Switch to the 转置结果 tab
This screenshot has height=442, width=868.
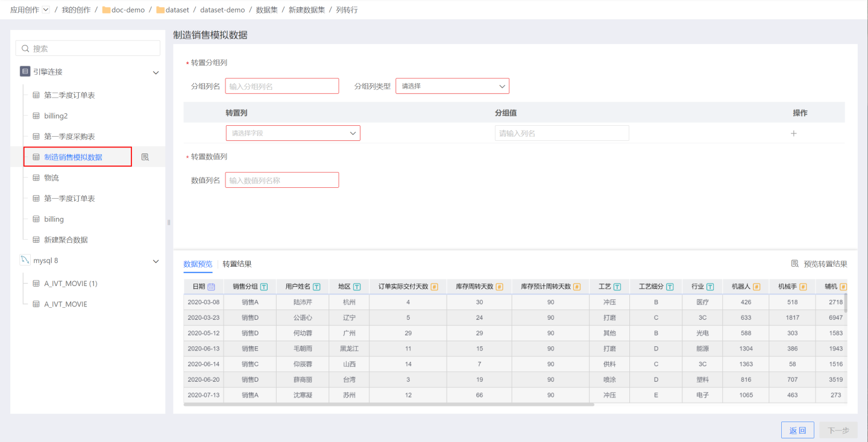[237, 264]
